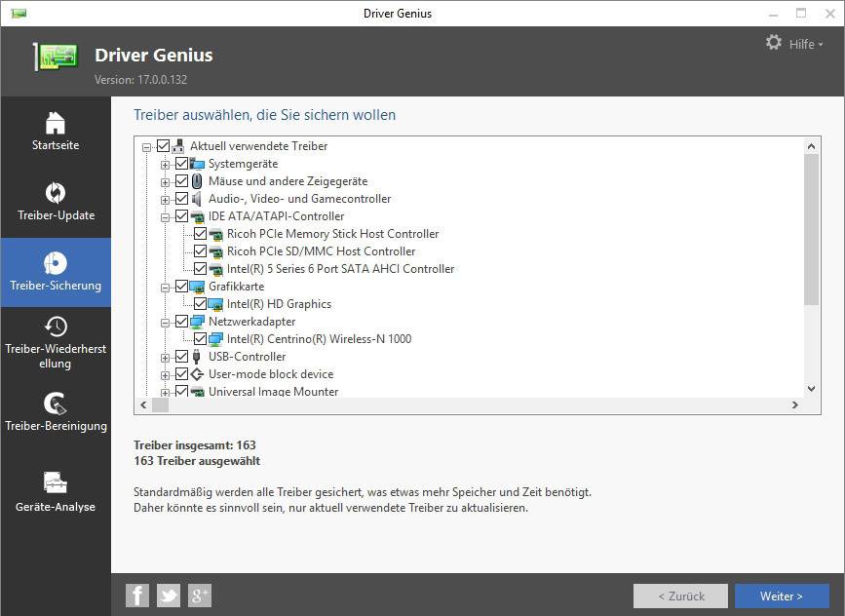
Task: Toggle Intel(R) 5 Series SATA AHCI Controller checkbox
Action: tap(200, 269)
